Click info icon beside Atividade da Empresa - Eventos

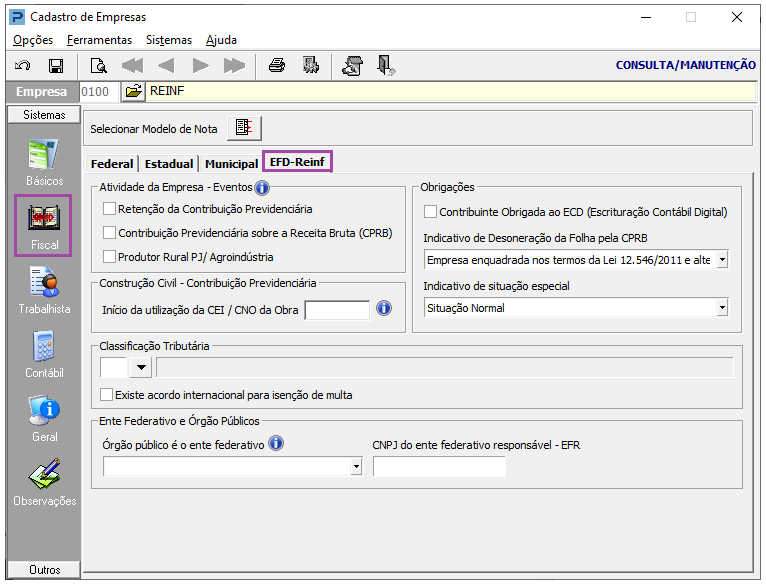coord(262,188)
